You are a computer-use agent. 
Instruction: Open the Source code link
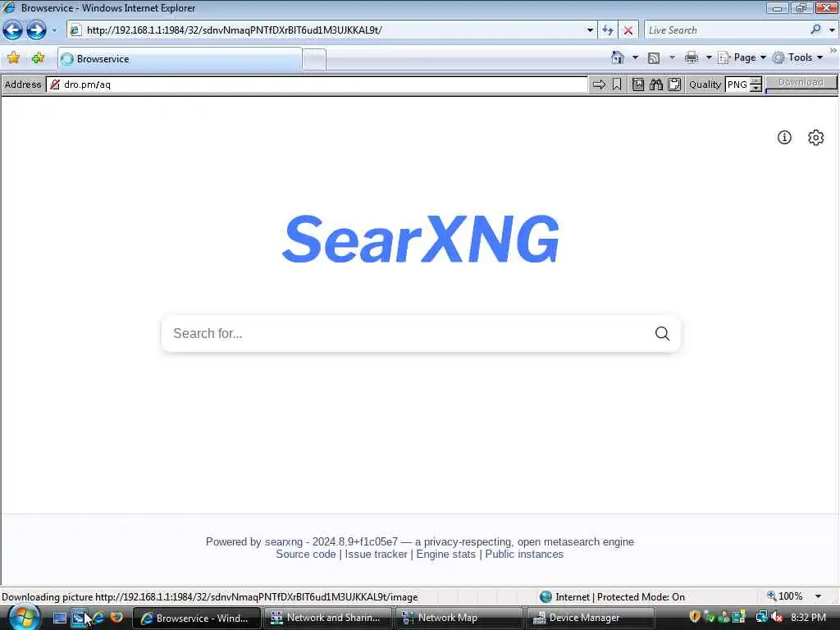[x=306, y=554]
